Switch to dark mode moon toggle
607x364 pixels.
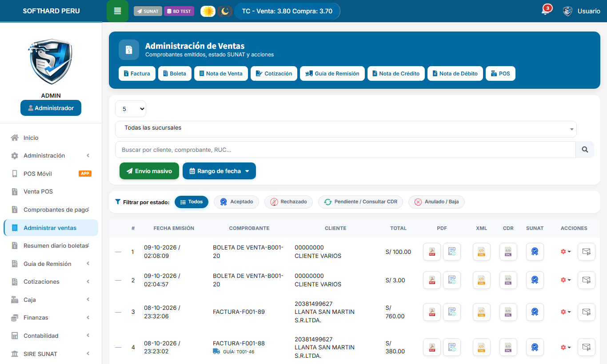(225, 11)
